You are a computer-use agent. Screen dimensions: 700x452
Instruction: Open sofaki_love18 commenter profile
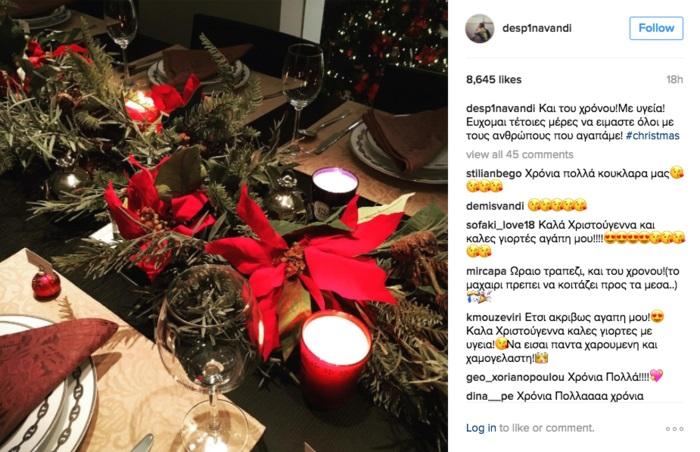pyautogui.click(x=501, y=225)
